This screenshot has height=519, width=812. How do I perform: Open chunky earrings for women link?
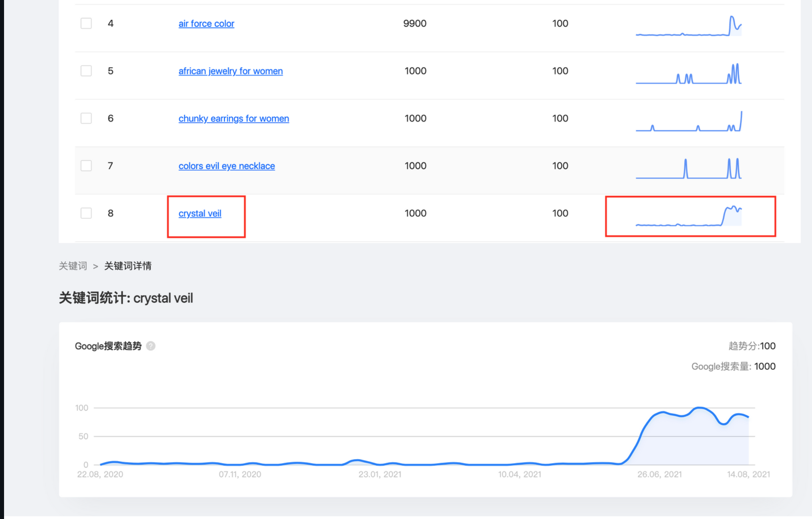[x=234, y=119]
